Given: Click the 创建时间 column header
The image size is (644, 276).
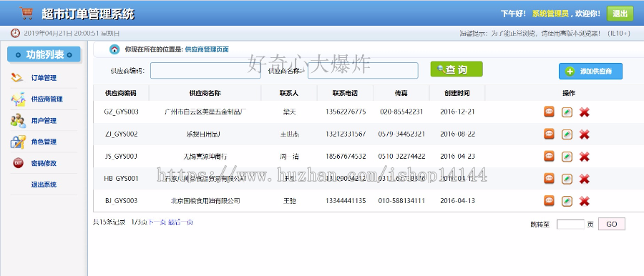Looking at the screenshot, I should [x=457, y=93].
